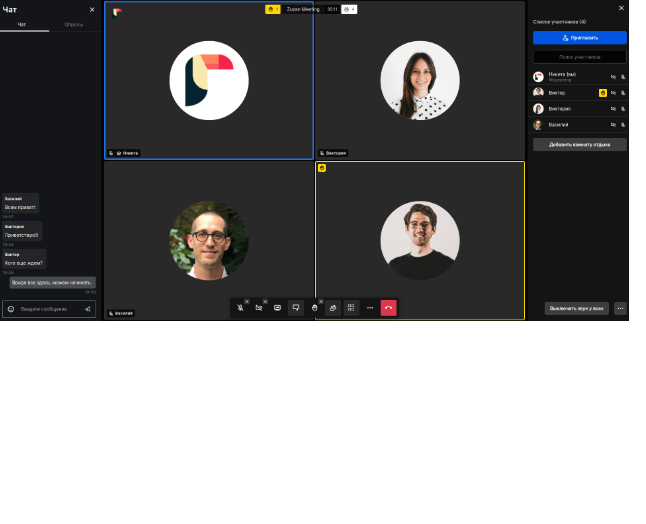Unmute the microphone in the bottom toolbar
Image resolution: width=646 pixels, height=524 pixels.
(240, 308)
